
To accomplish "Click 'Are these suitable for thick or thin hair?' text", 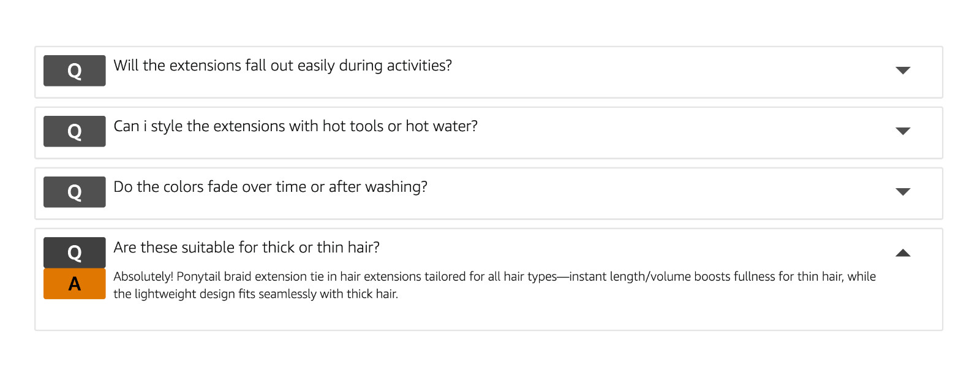I will point(246,248).
